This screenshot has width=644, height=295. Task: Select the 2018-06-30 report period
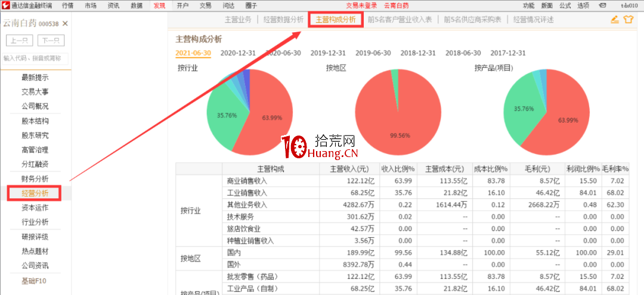[x=463, y=53]
